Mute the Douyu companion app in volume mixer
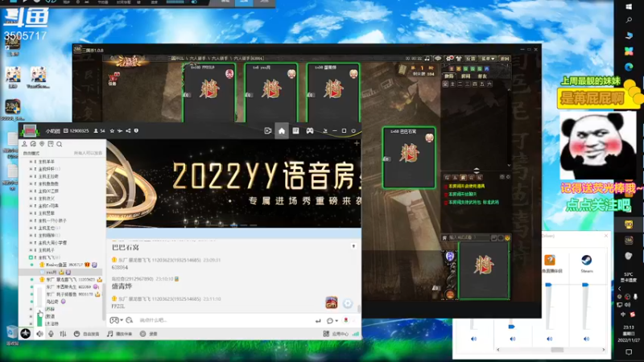Viewport: 644px width, 362px height. [549, 339]
